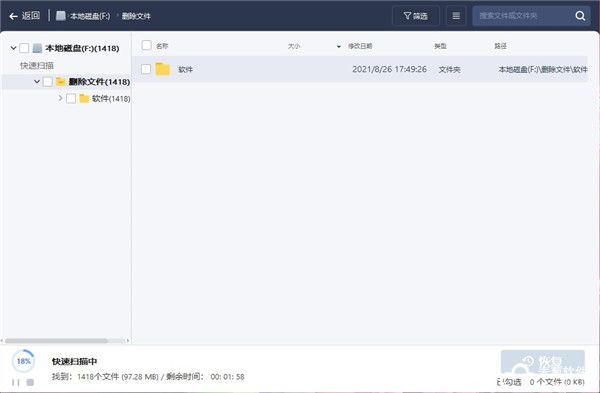The image size is (600, 393).
Task: Select the 本地磁盘(F:) breadcrumb
Action: [x=90, y=16]
